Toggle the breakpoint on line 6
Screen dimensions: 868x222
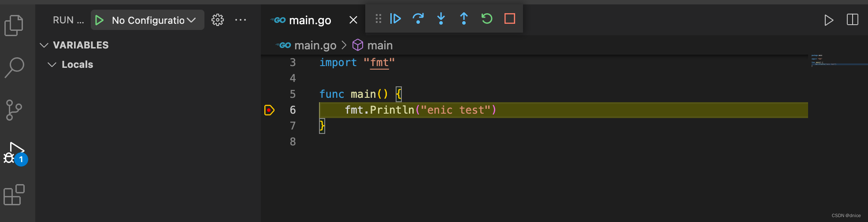[269, 110]
